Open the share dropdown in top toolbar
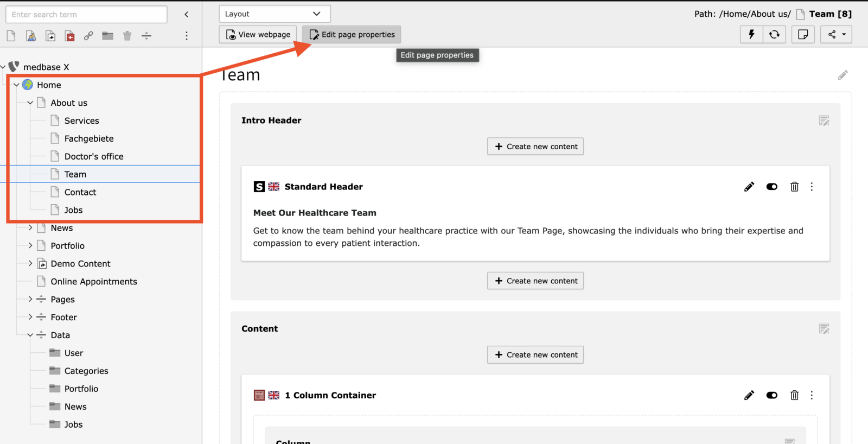Viewport: 868px width, 444px height. 836,34
